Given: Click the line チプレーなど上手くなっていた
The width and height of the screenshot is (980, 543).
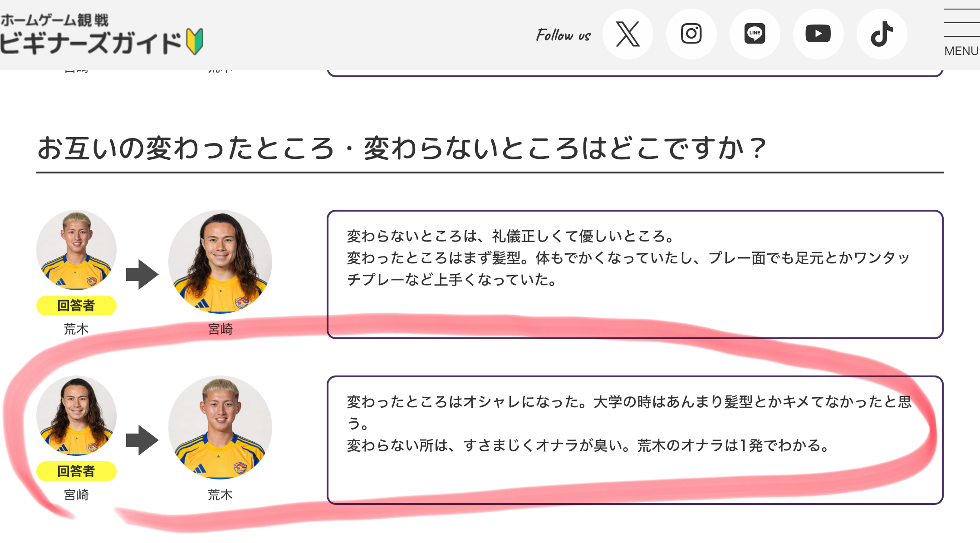Looking at the screenshot, I should 452,280.
